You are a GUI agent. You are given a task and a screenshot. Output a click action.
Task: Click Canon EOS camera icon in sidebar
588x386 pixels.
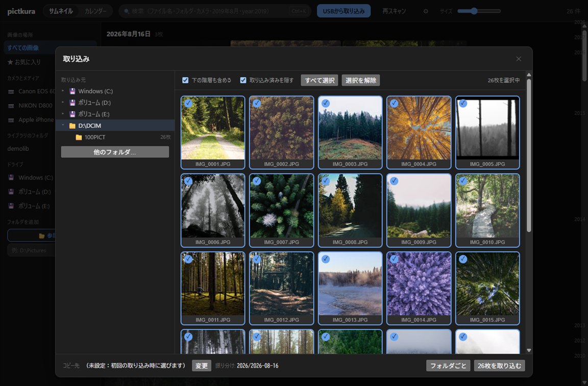click(x=11, y=91)
